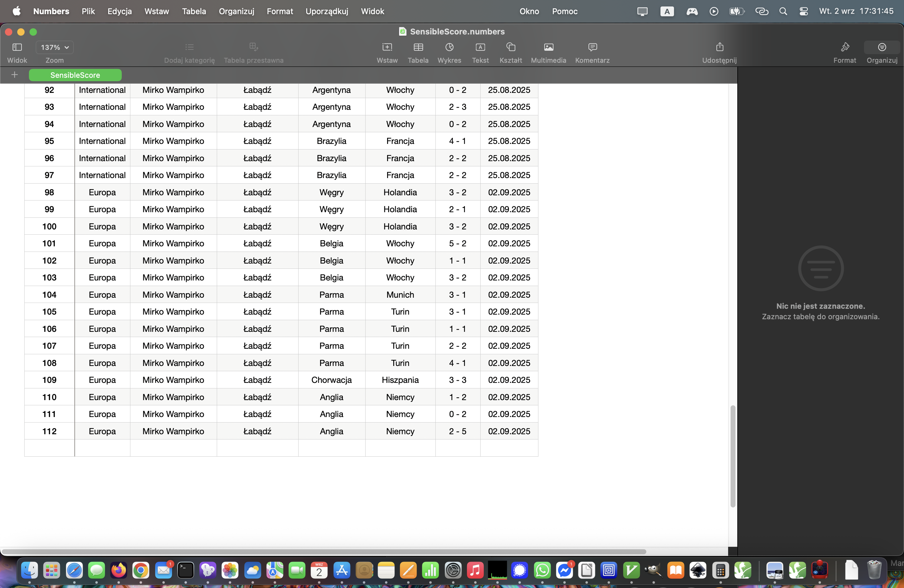Click the Tabela toolbar icon
Viewport: 904px width, 588px height.
coord(418,47)
